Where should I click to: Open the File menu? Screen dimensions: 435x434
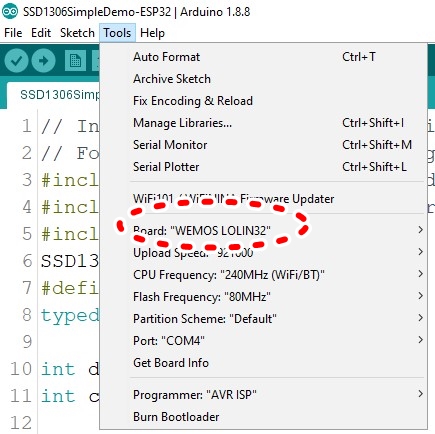coord(13,33)
